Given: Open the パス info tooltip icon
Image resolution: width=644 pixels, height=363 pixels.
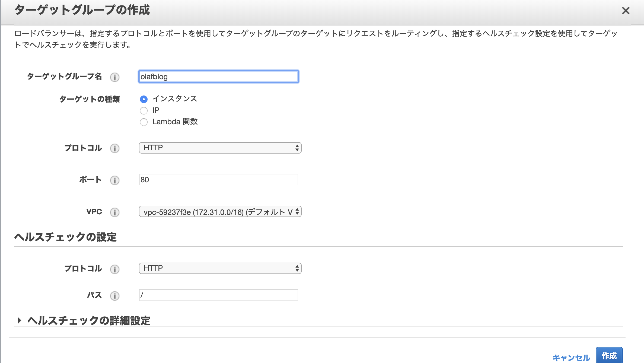Looking at the screenshot, I should click(115, 296).
